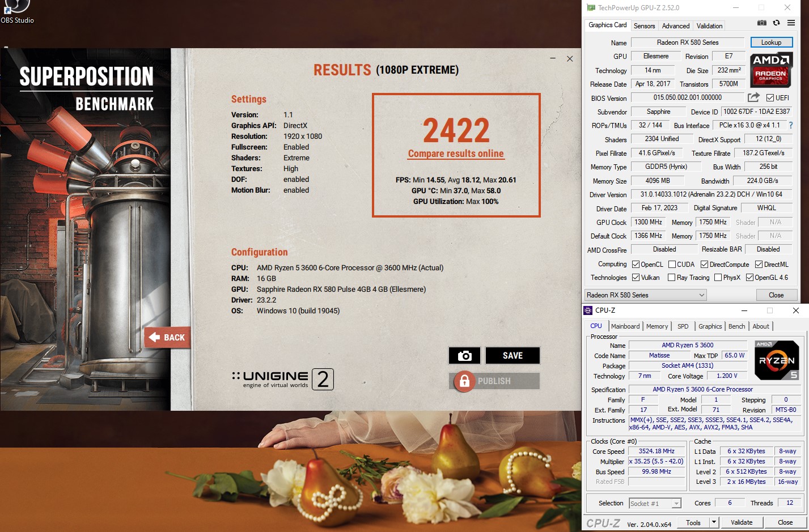Click CPU-Z Specification AMD Ryzen 5 3600 text
Screen dimensions: 809x532
click(714, 389)
